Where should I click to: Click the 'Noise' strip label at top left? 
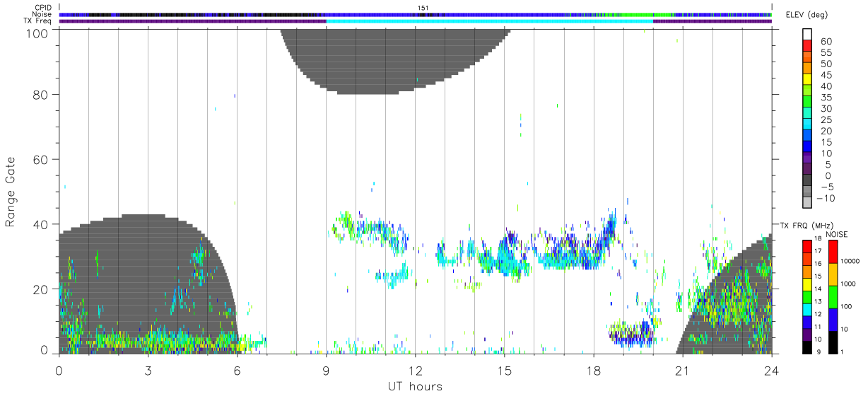[43, 14]
